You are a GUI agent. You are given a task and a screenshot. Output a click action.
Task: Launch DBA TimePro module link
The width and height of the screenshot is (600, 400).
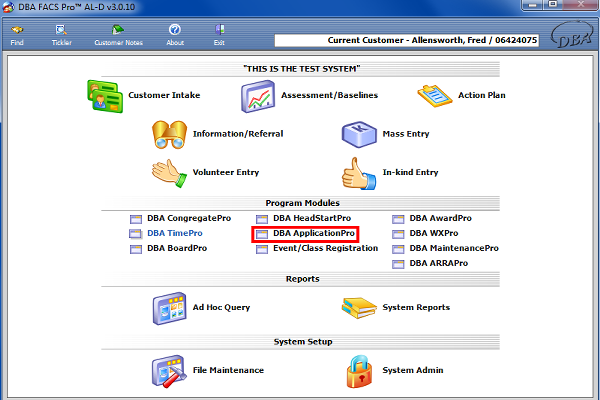click(175, 233)
